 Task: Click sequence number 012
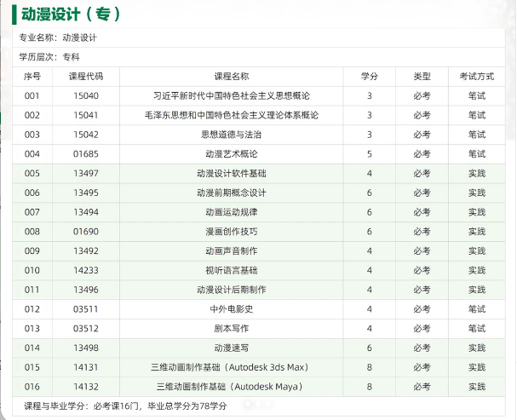(32, 309)
